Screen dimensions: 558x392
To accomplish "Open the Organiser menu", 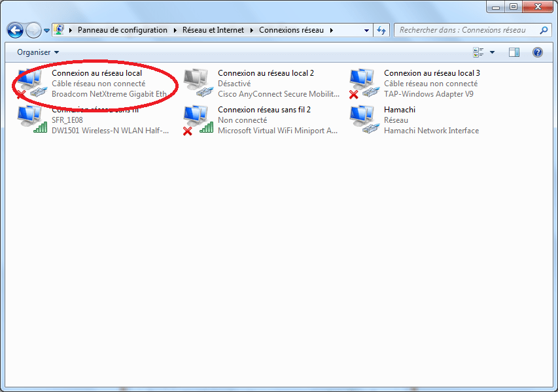I will [x=38, y=52].
